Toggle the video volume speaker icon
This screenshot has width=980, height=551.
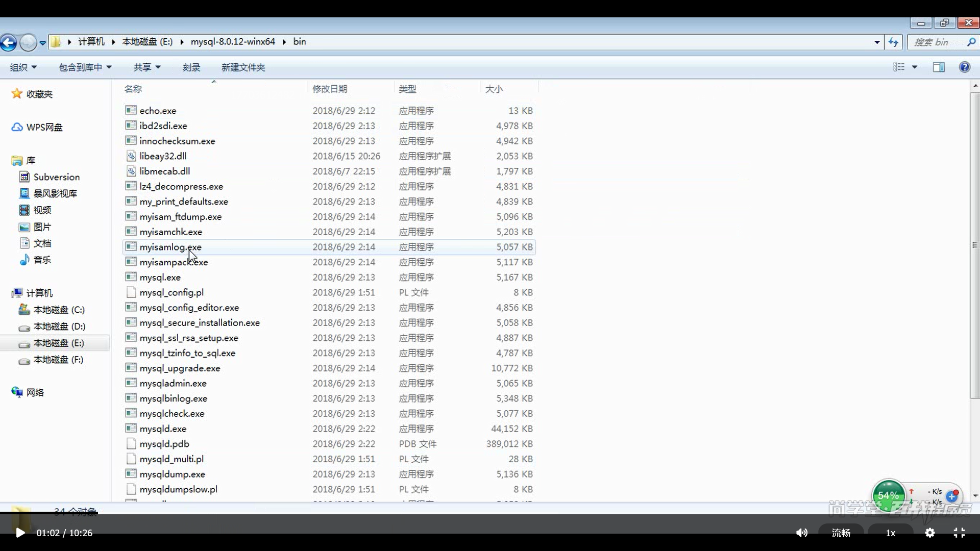tap(801, 533)
